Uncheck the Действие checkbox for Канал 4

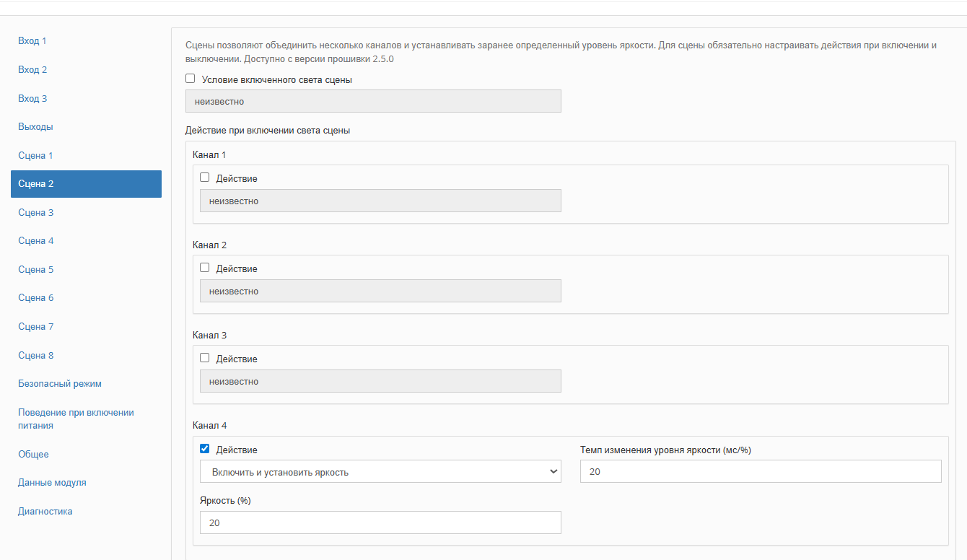(205, 449)
